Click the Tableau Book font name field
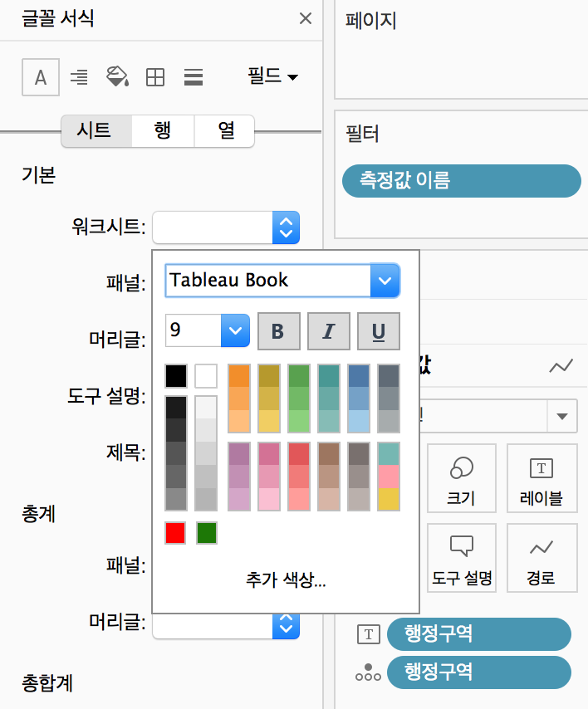 (267, 281)
